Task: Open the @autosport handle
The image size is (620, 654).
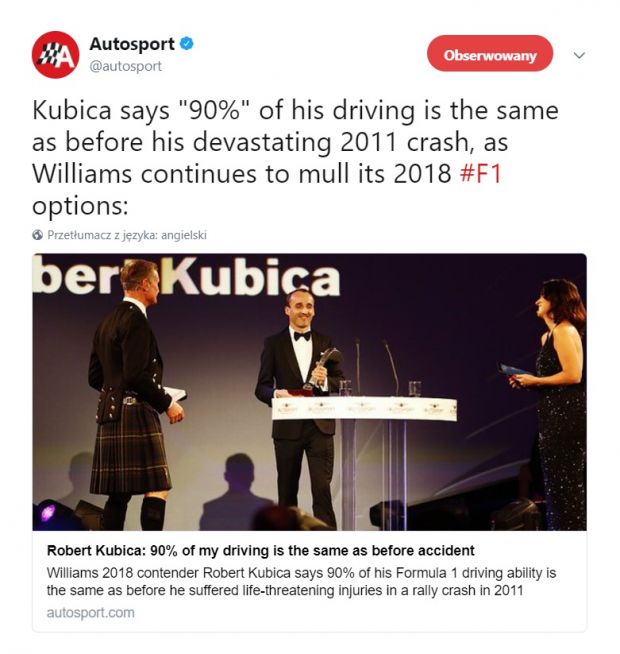Action: pos(126,66)
